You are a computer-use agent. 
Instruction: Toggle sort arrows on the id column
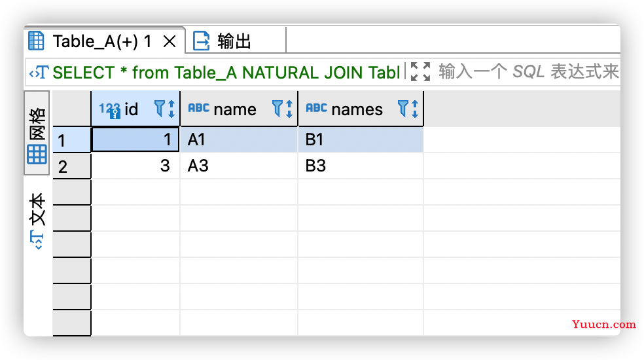(171, 109)
